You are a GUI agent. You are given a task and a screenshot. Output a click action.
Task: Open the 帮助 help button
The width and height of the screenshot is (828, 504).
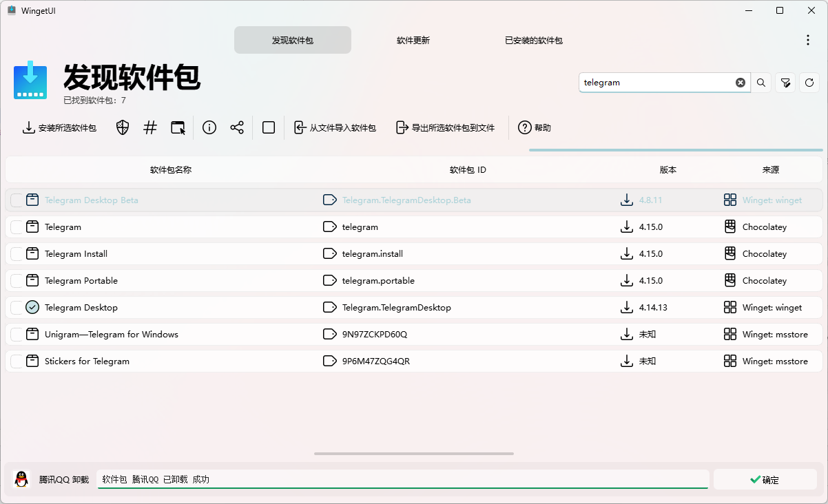pyautogui.click(x=535, y=127)
